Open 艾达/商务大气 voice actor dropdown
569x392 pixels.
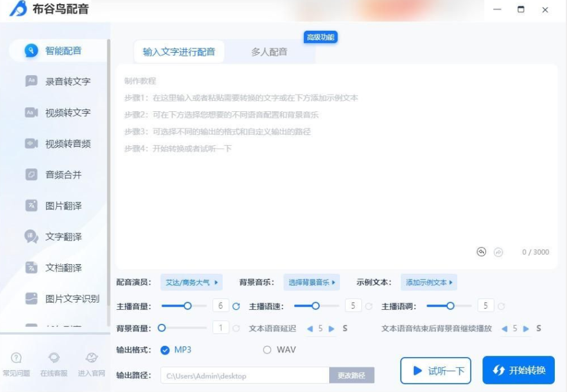point(192,282)
